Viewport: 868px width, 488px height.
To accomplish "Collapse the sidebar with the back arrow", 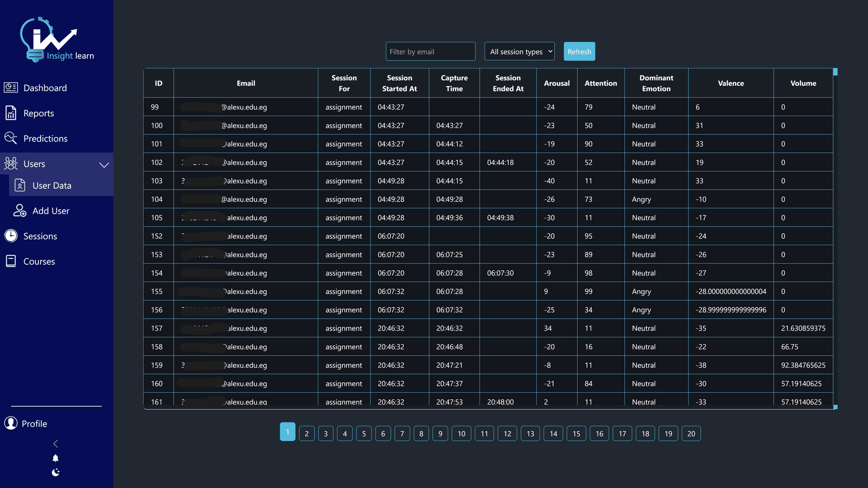I will (x=56, y=443).
